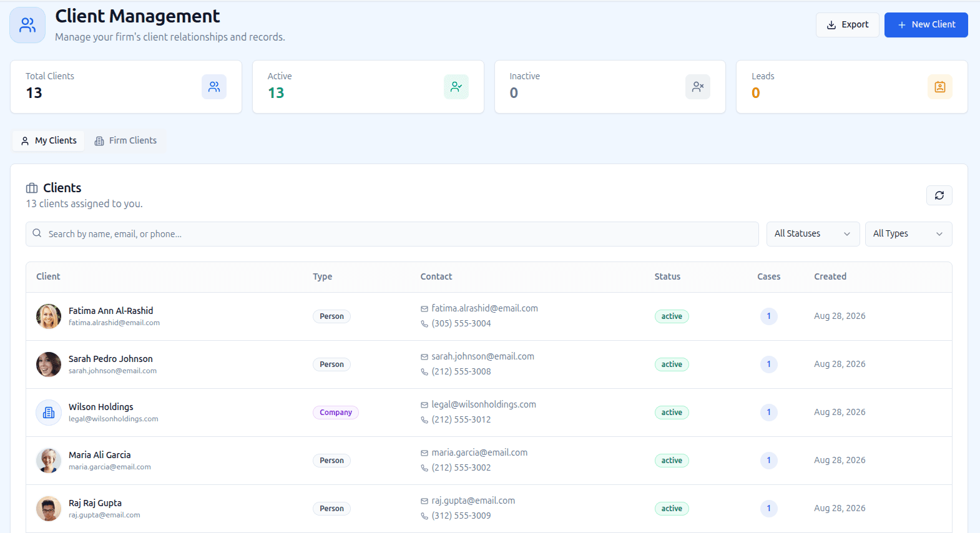Click the Cases column header
This screenshot has width=980, height=533.
(768, 276)
